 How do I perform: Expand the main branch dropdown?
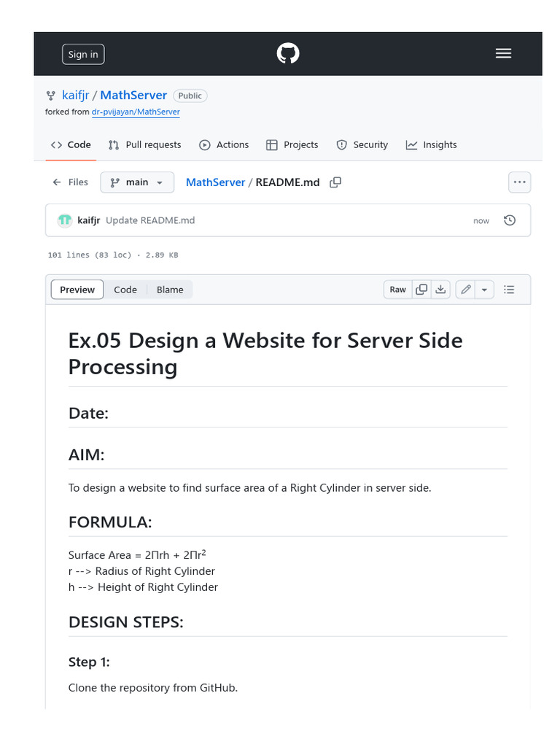click(137, 182)
